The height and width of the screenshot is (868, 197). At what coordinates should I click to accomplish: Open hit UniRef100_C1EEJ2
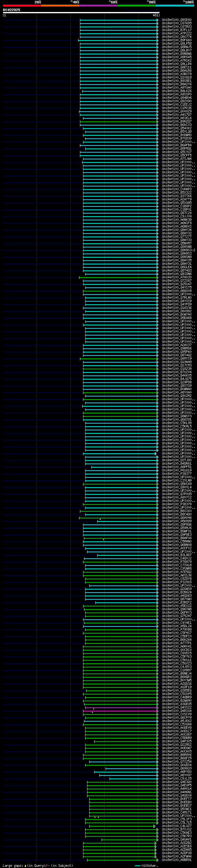coord(176,104)
